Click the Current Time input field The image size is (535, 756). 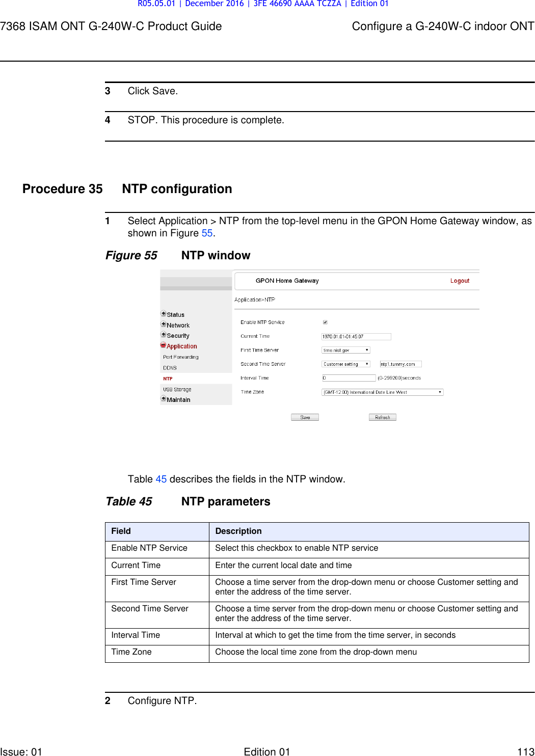(x=356, y=336)
